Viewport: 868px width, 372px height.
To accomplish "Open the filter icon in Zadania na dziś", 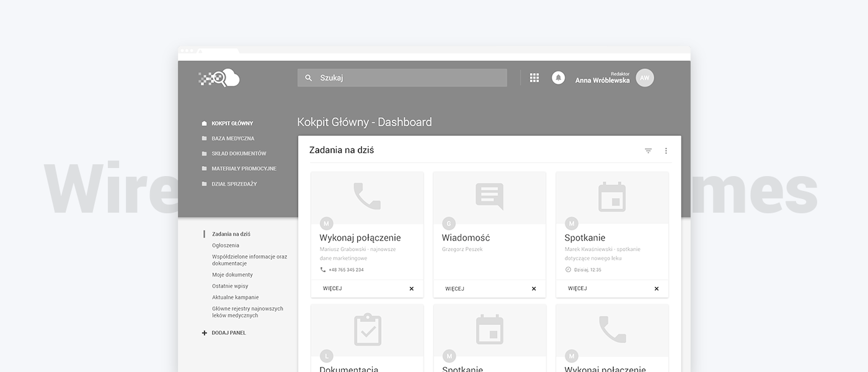I will [x=649, y=151].
